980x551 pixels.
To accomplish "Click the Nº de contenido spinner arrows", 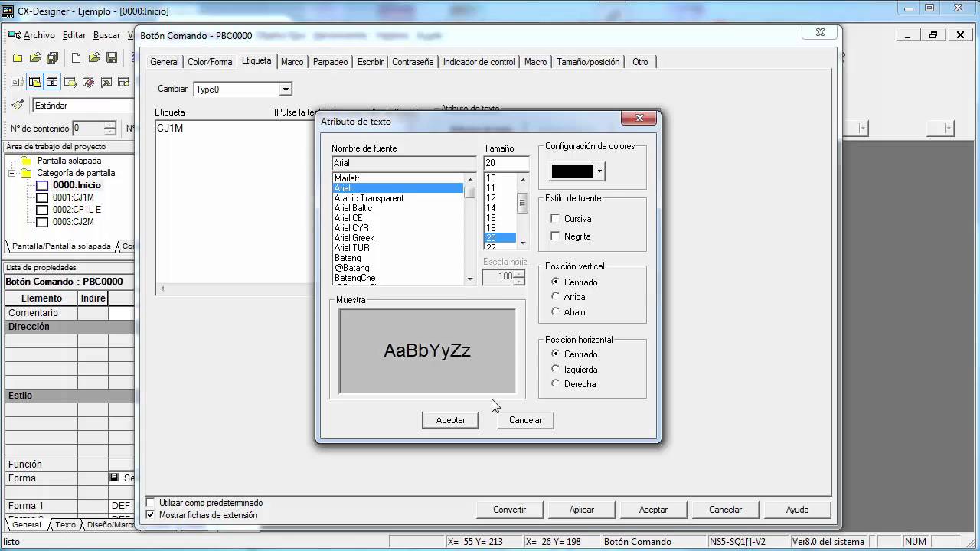I will click(109, 129).
